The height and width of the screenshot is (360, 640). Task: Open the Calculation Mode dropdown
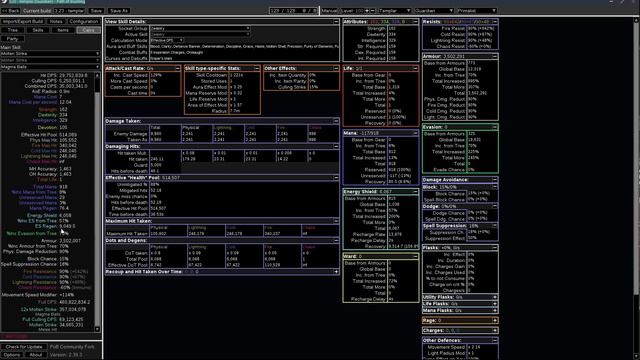[167, 40]
